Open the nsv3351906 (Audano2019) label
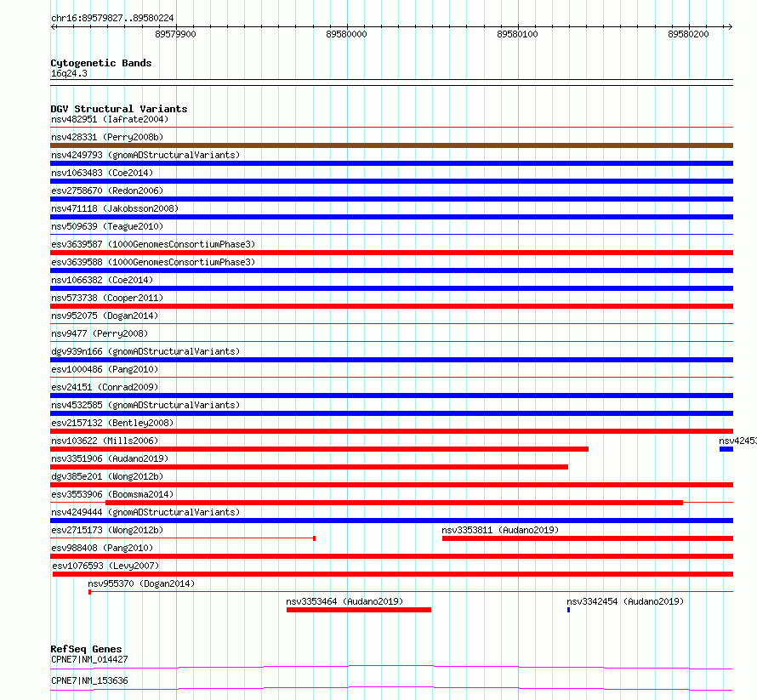Screen dimensions: 757x700 point(110,458)
